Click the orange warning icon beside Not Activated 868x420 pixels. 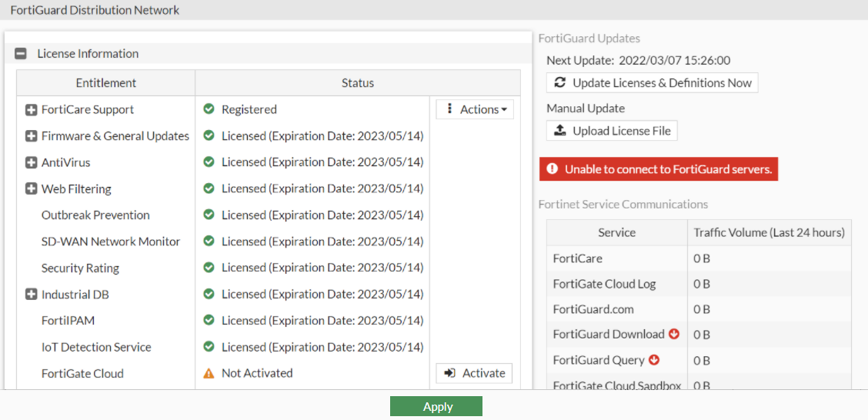(209, 373)
